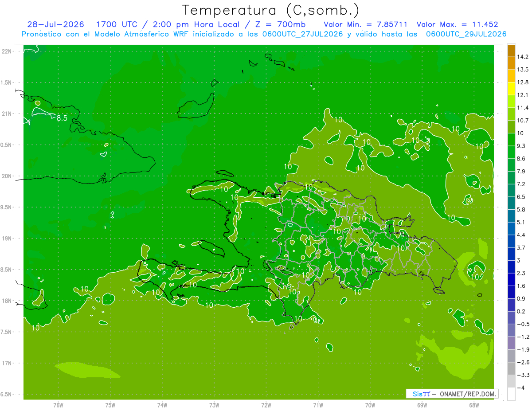
Task: Click the "75W" longitude label
Action: click(110, 405)
